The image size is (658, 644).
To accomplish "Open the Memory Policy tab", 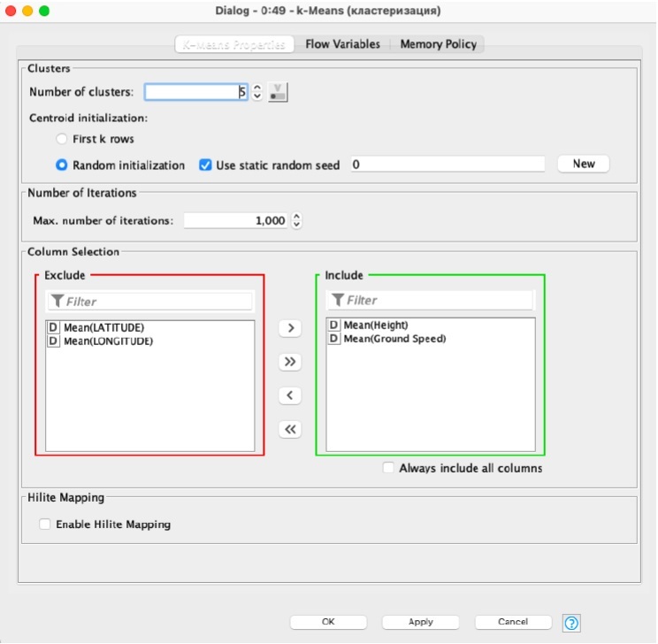I will pyautogui.click(x=438, y=44).
